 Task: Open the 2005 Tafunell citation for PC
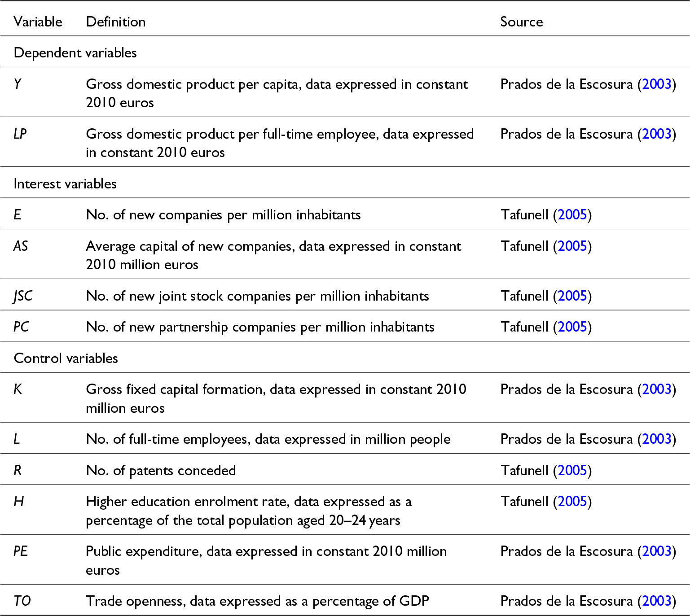pos(572,327)
